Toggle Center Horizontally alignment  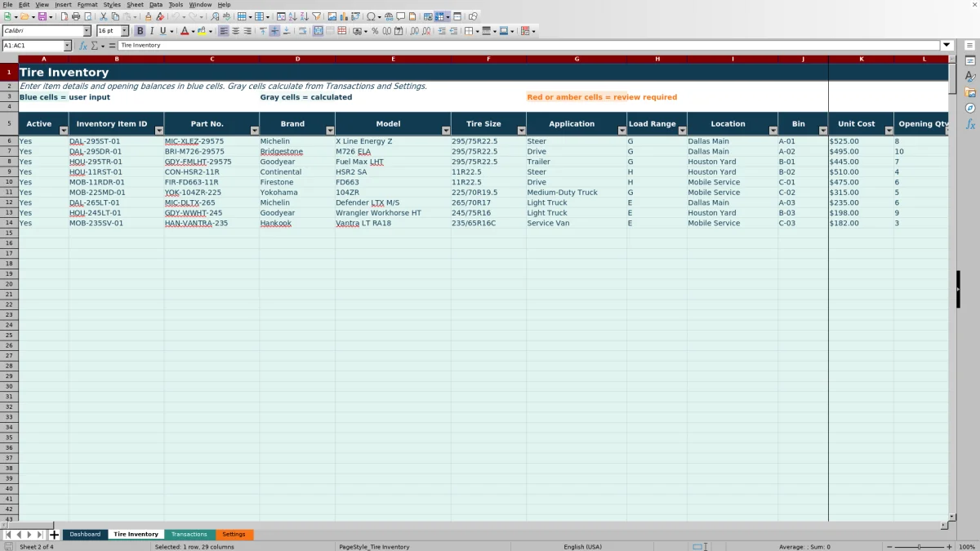click(x=235, y=31)
